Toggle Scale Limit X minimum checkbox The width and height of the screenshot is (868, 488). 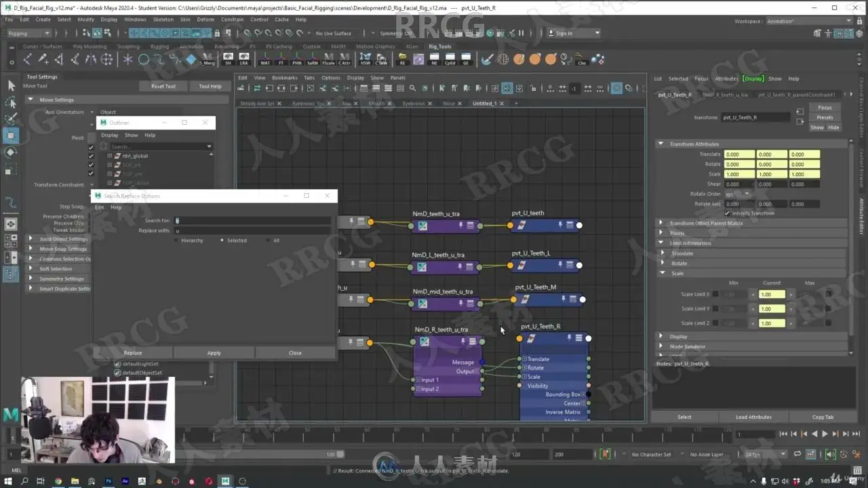715,294
